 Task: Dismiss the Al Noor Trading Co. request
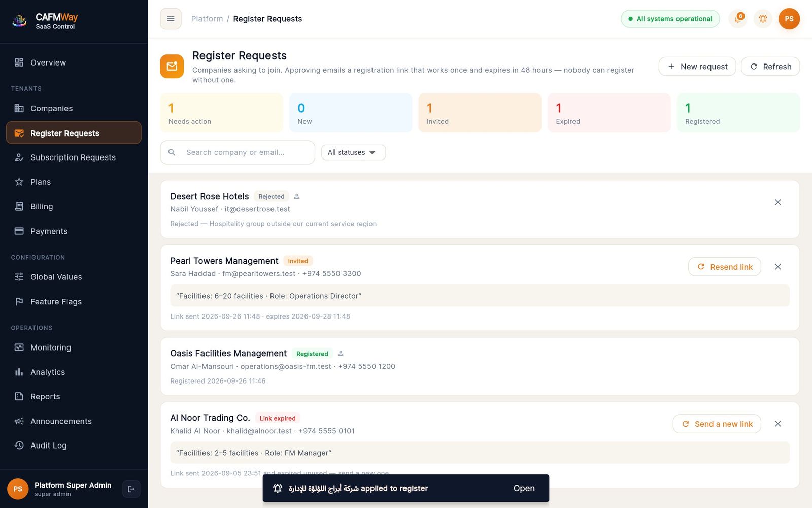(777, 424)
